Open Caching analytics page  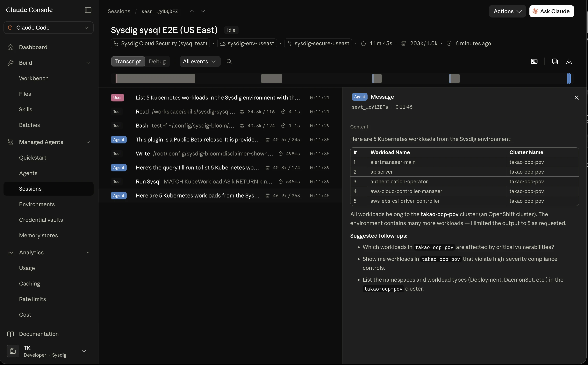pos(30,284)
